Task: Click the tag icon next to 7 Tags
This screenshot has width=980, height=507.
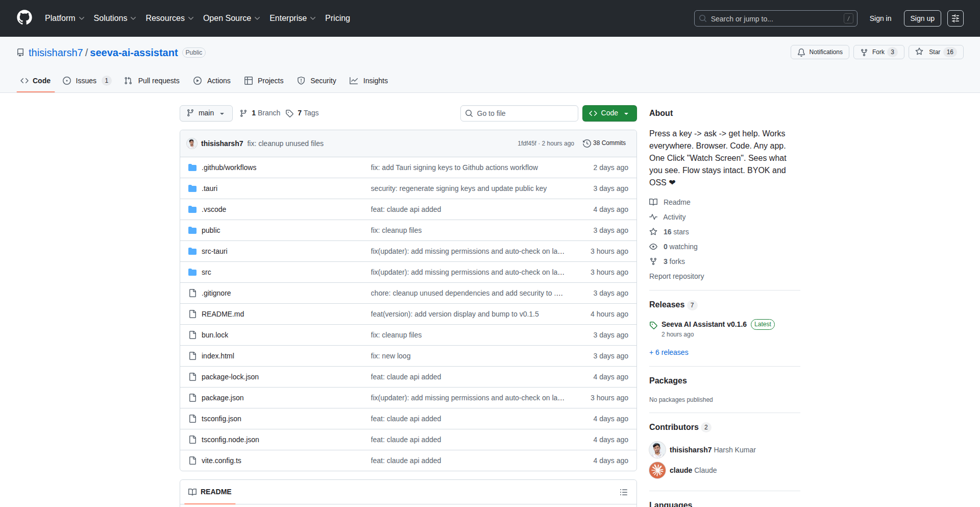Action: (x=289, y=113)
